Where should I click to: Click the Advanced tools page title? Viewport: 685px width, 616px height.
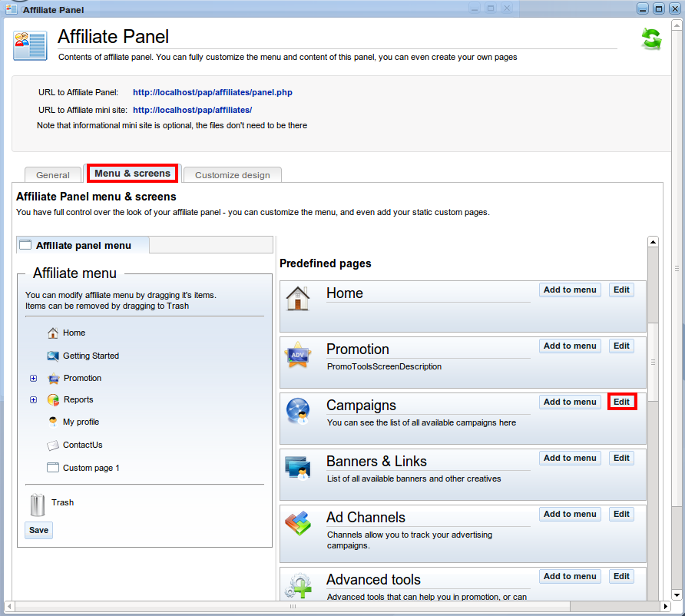coord(373,580)
